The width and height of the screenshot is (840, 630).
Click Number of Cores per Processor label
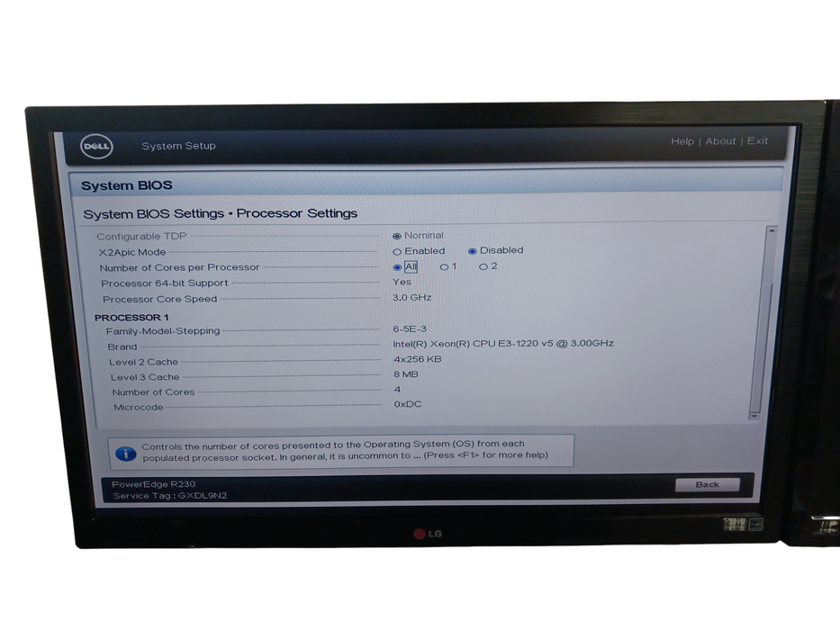(179, 267)
